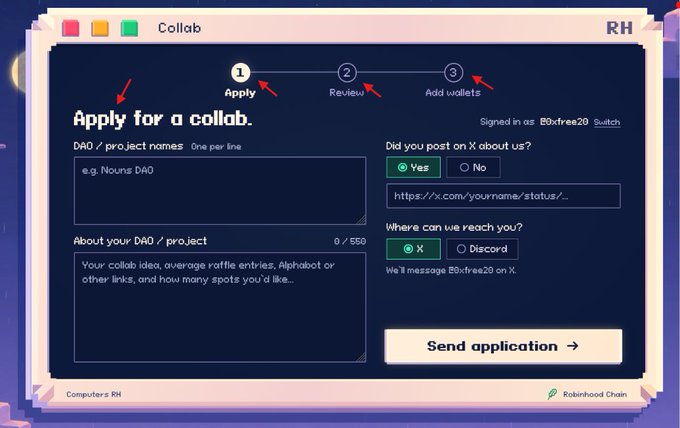Viewport: 680px width, 428px height.
Task: Click the green window button beside Collab
Action: 129,29
